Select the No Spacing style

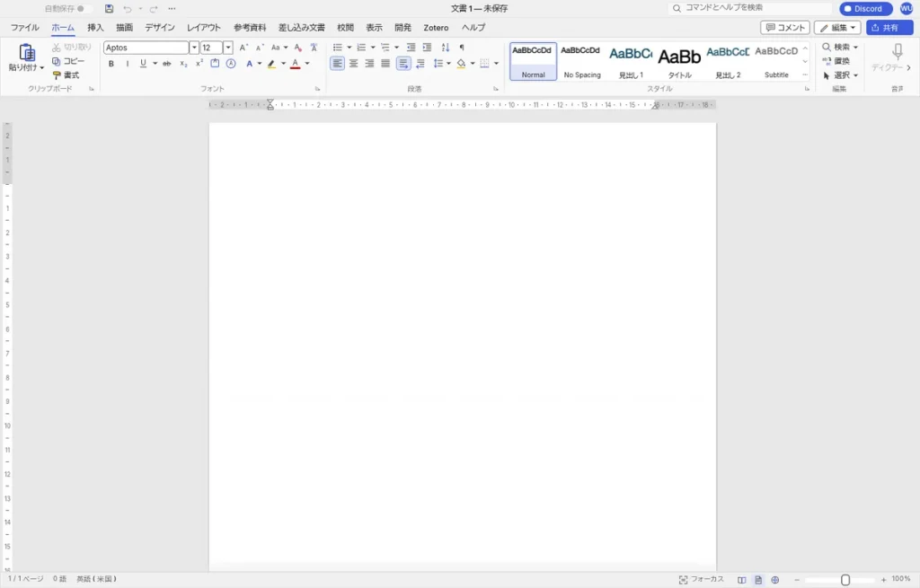(x=581, y=61)
